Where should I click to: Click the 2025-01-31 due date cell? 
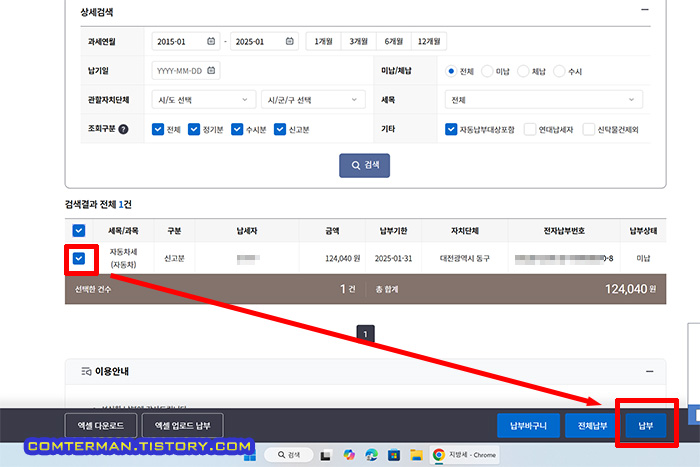coord(393,258)
